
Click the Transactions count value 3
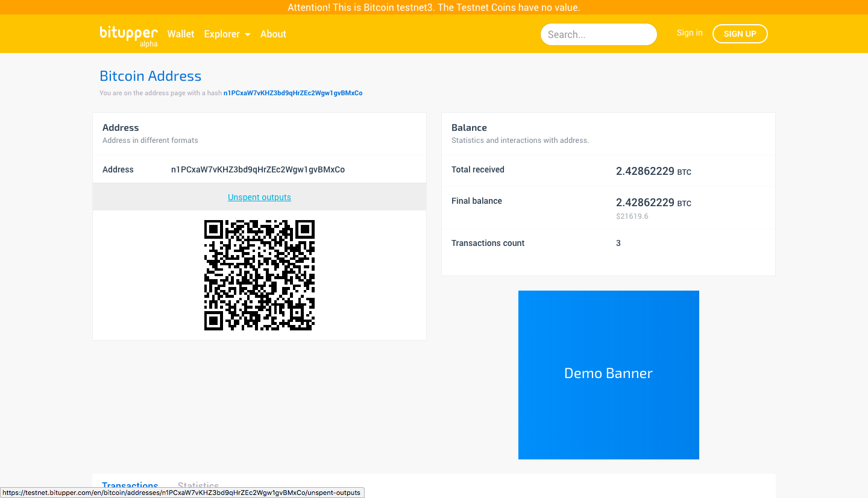(618, 243)
